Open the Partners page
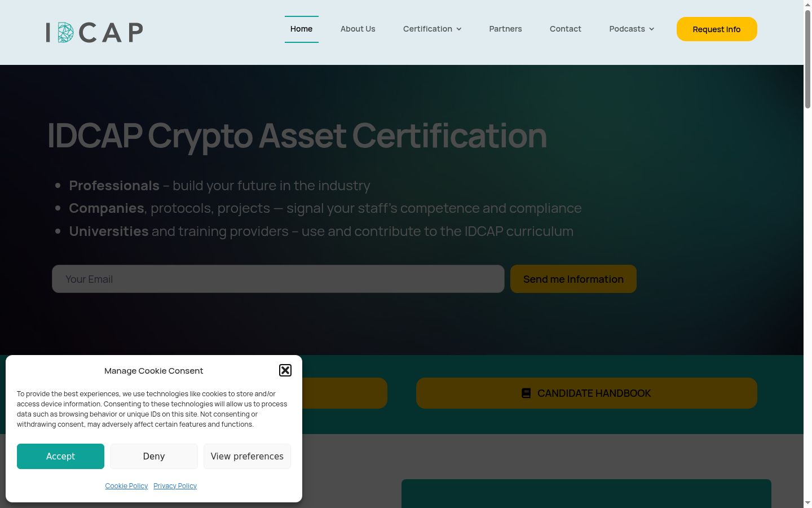This screenshot has height=508, width=812. coord(506,29)
